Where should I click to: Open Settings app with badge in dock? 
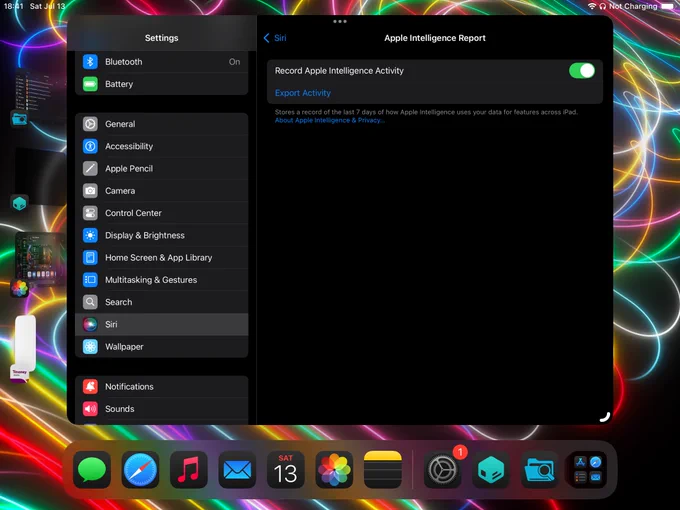(x=442, y=470)
